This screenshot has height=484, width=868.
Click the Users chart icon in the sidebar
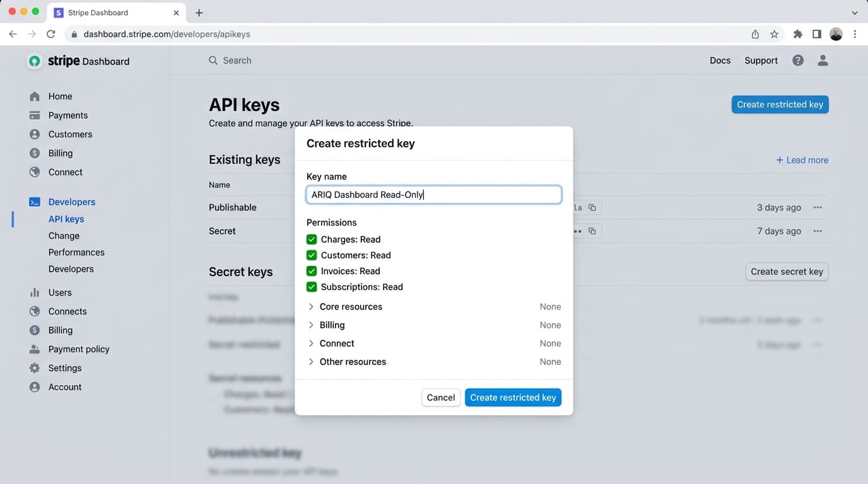tap(35, 292)
